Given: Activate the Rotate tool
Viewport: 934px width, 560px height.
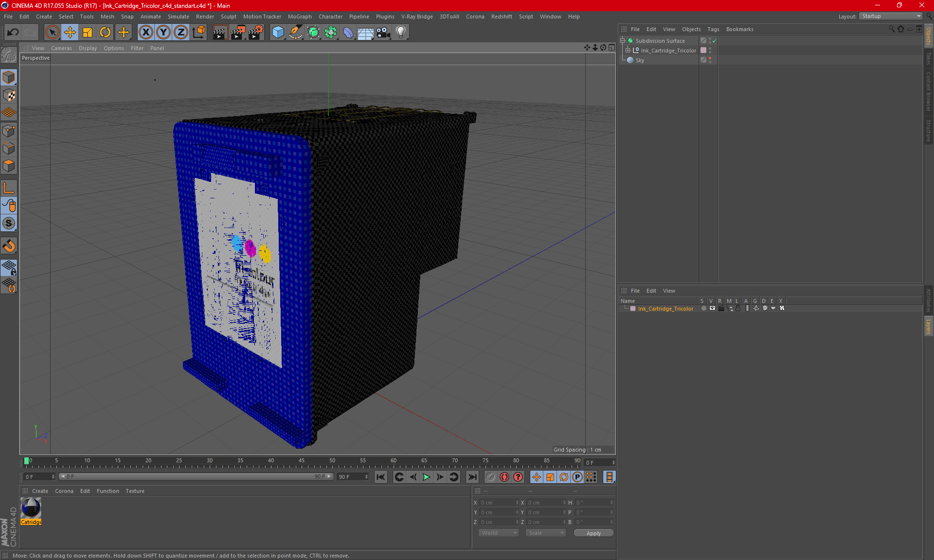Looking at the screenshot, I should [105, 33].
